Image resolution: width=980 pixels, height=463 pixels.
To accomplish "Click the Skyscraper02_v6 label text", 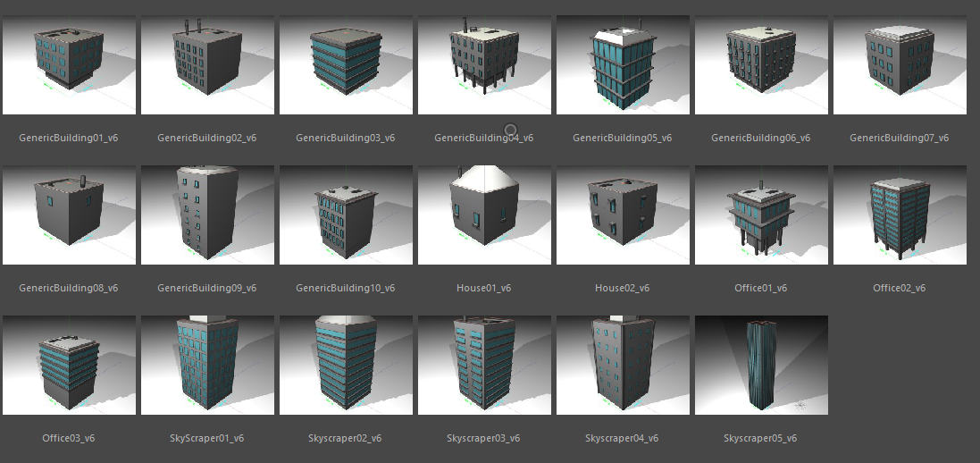I will [x=345, y=438].
